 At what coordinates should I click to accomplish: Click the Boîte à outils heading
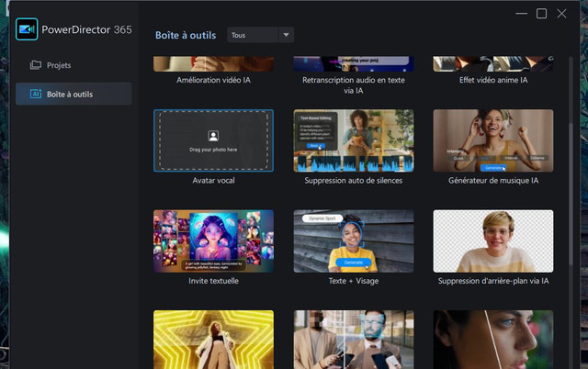pos(186,35)
